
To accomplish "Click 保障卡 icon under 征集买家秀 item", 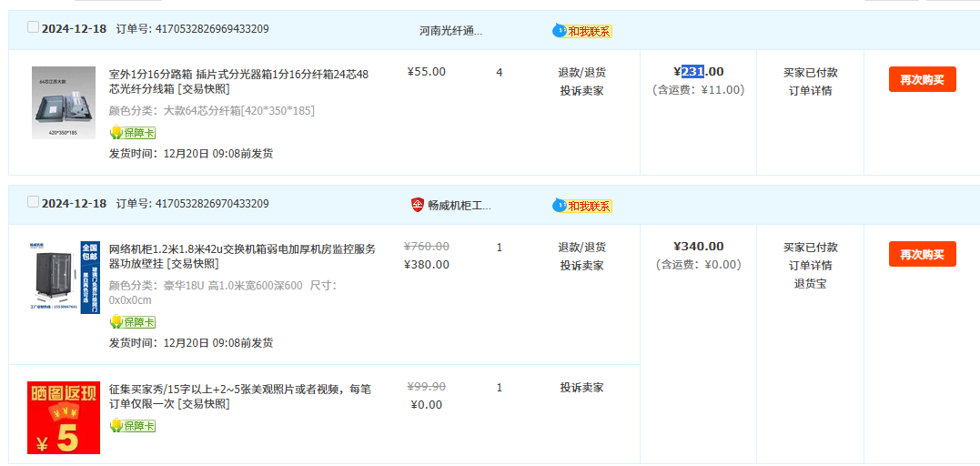I will 133,426.
